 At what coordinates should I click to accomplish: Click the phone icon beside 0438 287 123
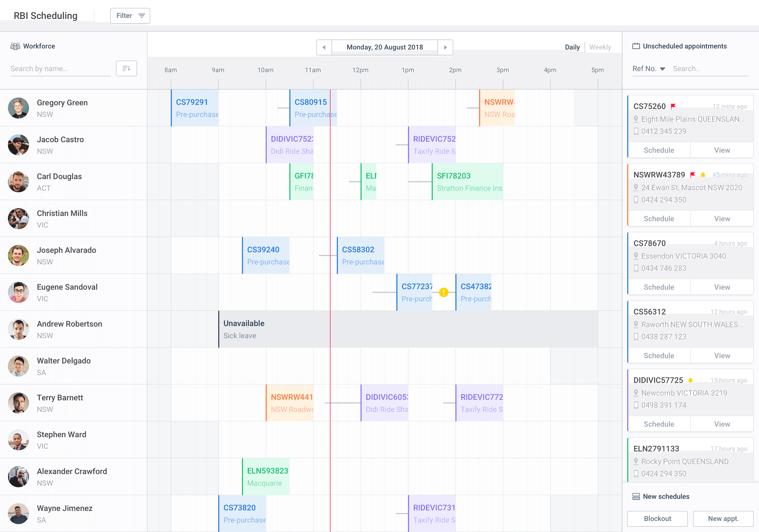(x=636, y=337)
